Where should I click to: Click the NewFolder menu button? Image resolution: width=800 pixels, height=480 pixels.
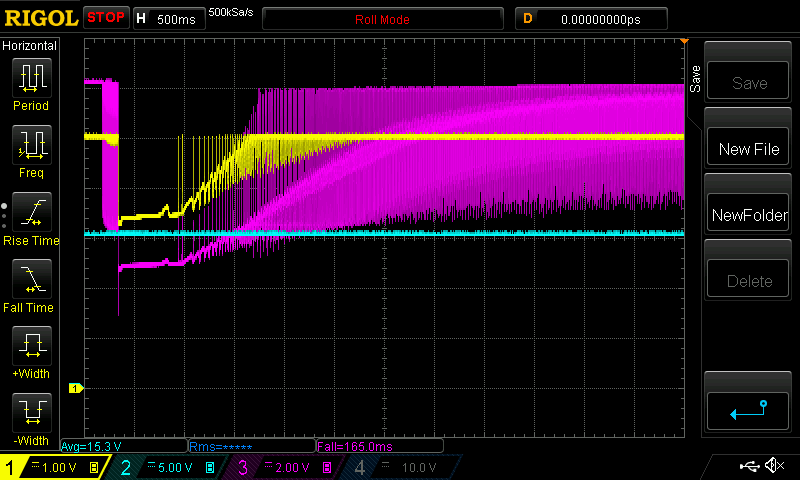749,215
